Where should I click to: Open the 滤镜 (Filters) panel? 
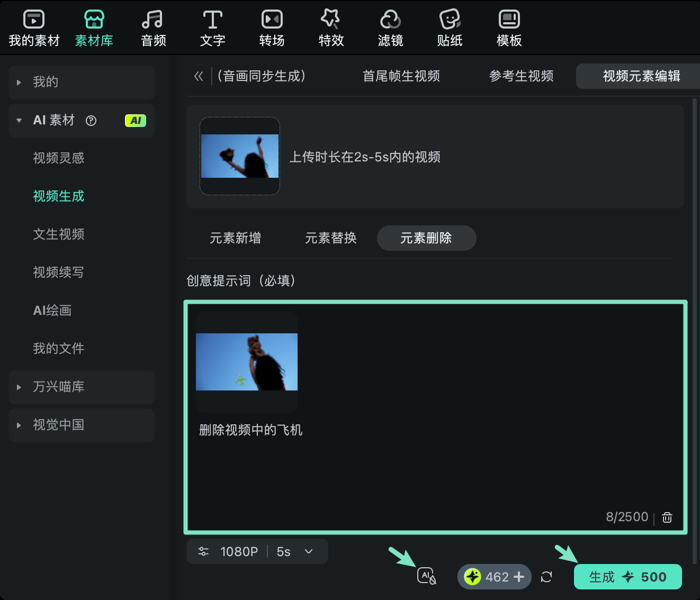(390, 26)
